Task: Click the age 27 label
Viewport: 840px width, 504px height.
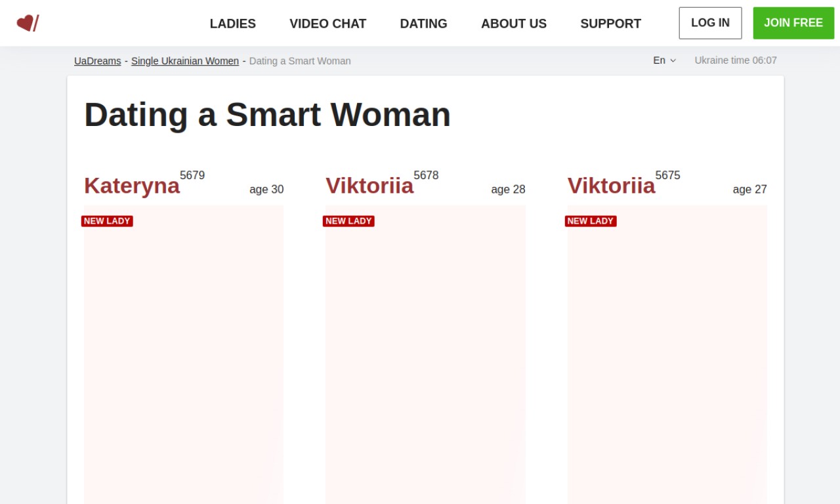Action: [x=749, y=190]
